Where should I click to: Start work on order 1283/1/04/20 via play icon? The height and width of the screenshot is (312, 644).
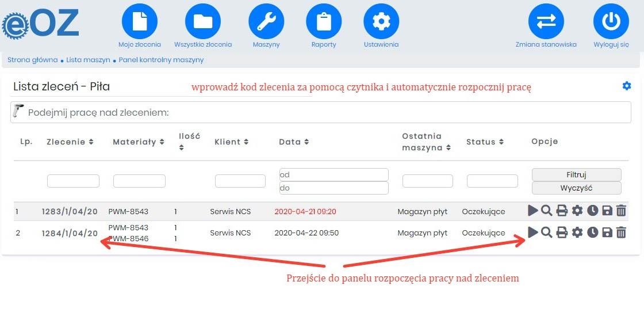[533, 211]
